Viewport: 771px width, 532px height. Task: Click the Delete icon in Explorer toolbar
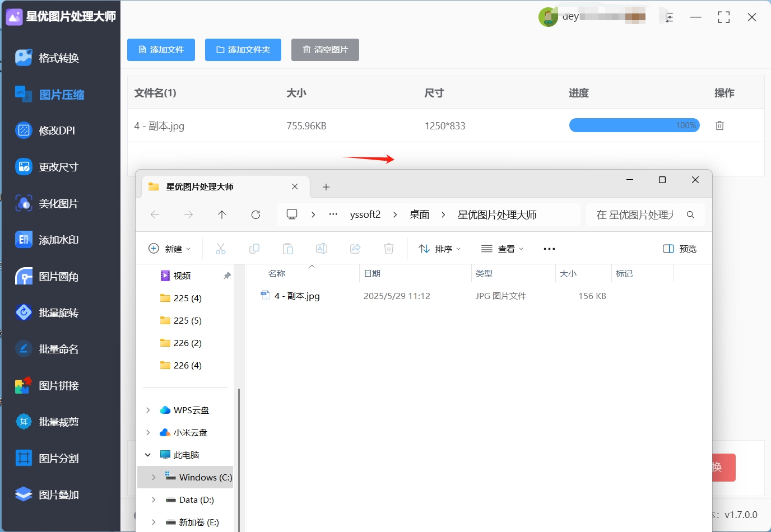389,249
